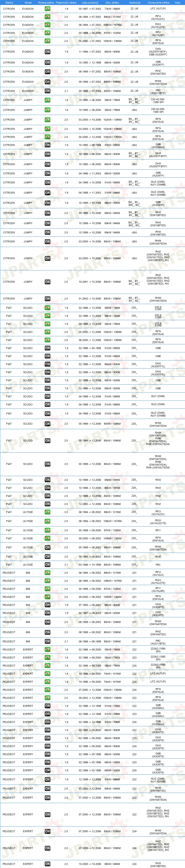Click the Rodzaj paliwa column header

(x=46, y=2)
